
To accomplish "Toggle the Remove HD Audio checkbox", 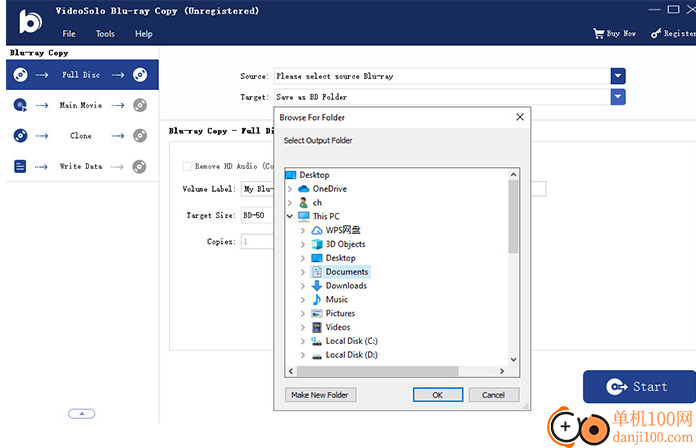I will 187,166.
